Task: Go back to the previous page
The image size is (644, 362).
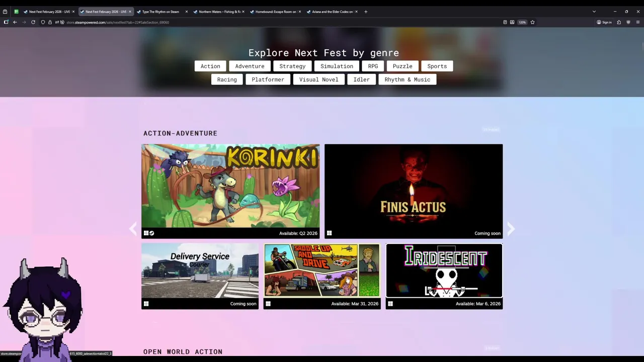Action: coord(15,22)
